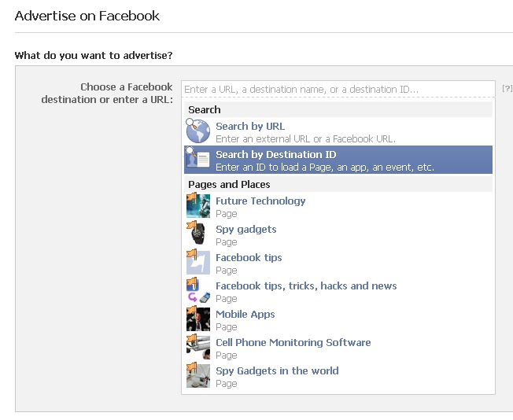The width and height of the screenshot is (513, 420).
Task: Select the Mobile Apps page
Action: coord(338,319)
